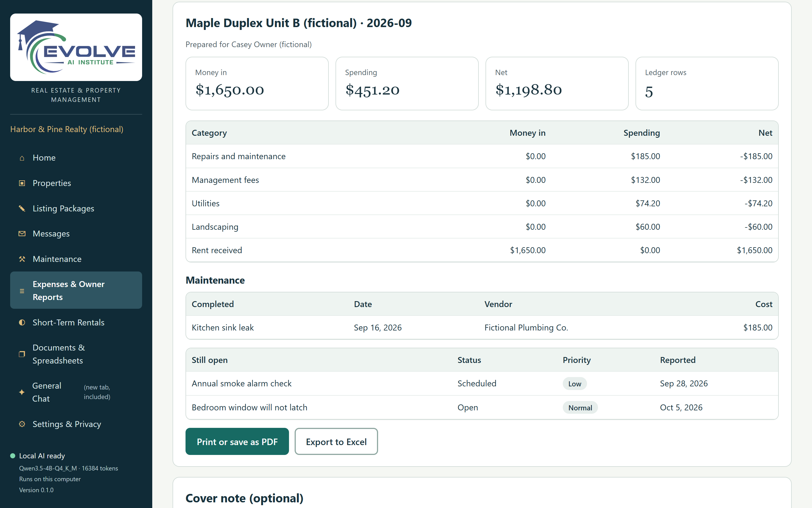812x508 pixels.
Task: Click the Money in $1,650.00 summary card
Action: [x=257, y=83]
